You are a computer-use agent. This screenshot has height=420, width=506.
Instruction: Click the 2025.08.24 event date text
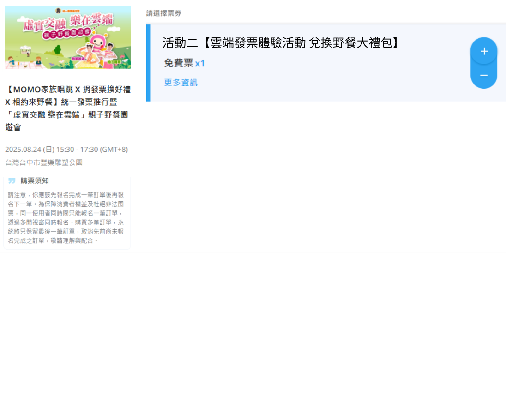point(66,150)
